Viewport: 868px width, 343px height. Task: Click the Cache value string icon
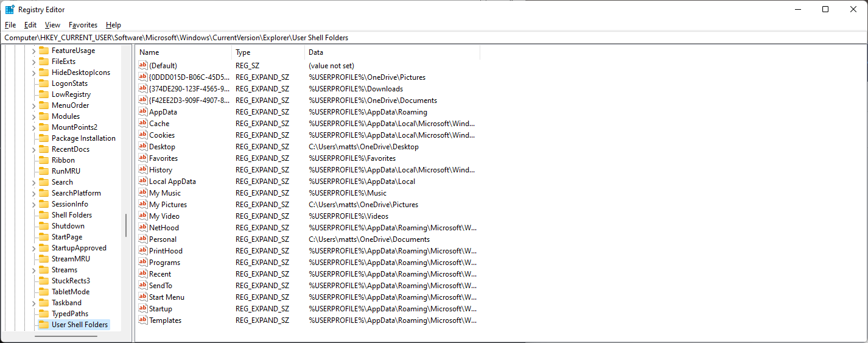tap(143, 123)
